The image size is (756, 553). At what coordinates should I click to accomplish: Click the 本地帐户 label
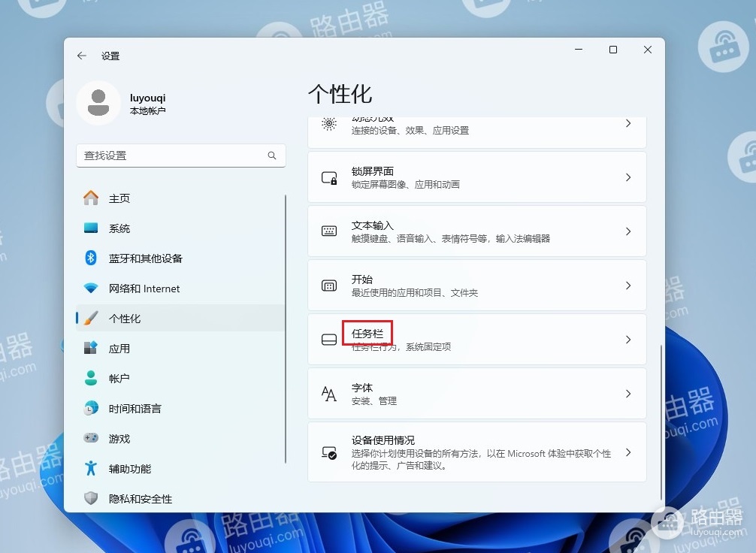pyautogui.click(x=147, y=111)
